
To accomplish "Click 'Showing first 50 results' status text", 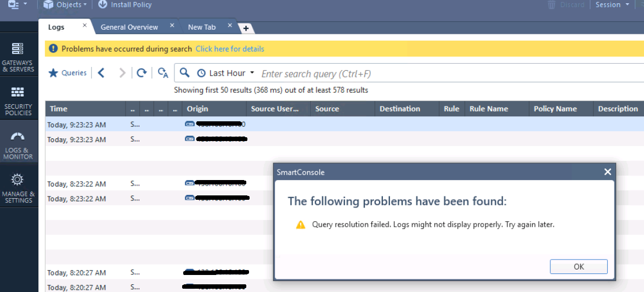I will (271, 90).
